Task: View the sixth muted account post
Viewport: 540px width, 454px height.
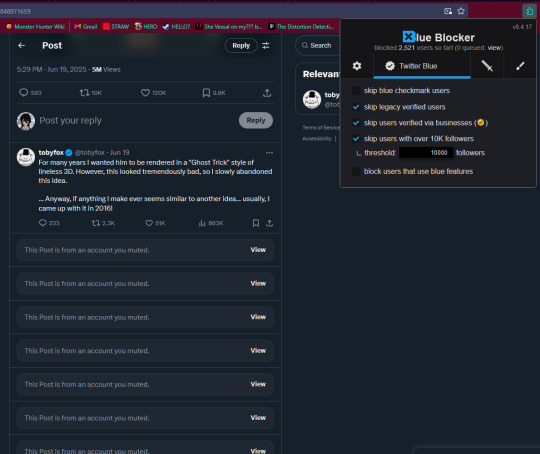Action: (258, 418)
